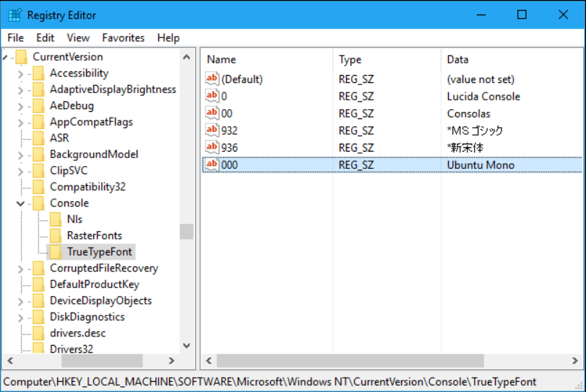Click the string icon beside value 936
Screen dimensions: 586x392
pos(212,147)
